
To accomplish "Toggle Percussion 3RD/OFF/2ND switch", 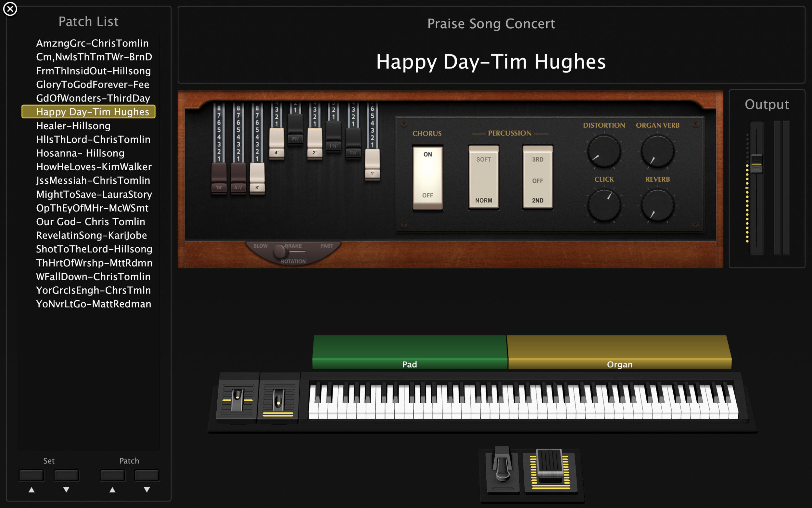I will pos(538,178).
